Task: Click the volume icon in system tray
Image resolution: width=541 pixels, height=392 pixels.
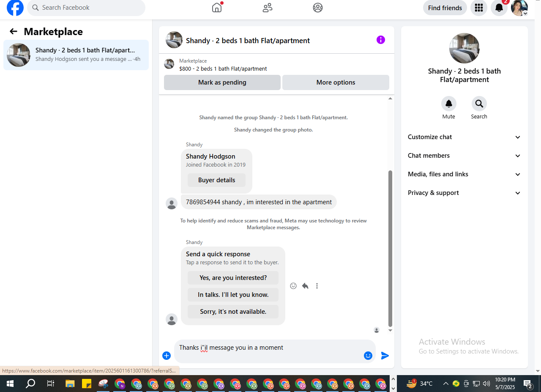Action: pos(486,384)
